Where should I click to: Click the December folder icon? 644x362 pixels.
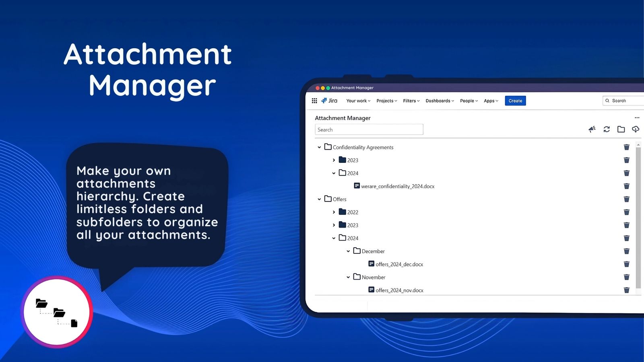pos(357,251)
